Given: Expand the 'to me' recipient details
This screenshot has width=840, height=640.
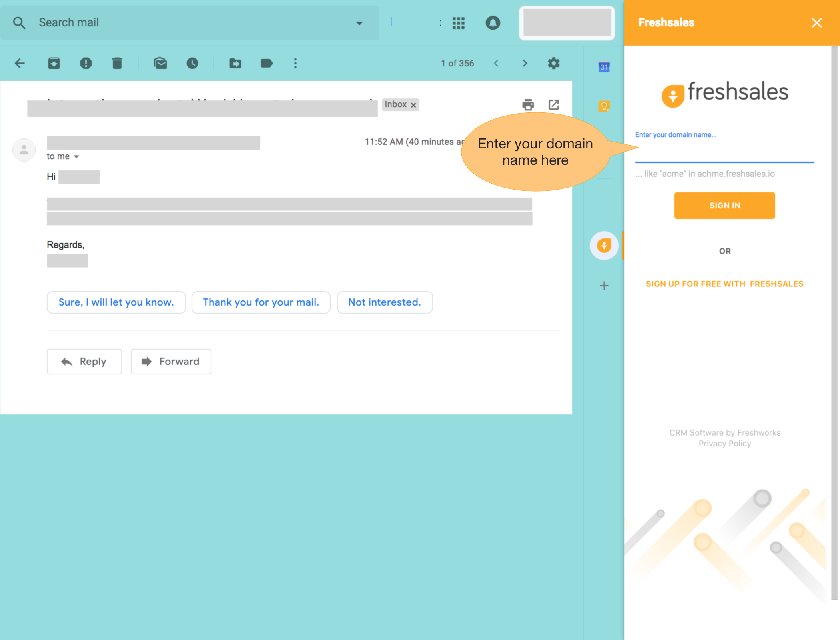Looking at the screenshot, I should (76, 156).
